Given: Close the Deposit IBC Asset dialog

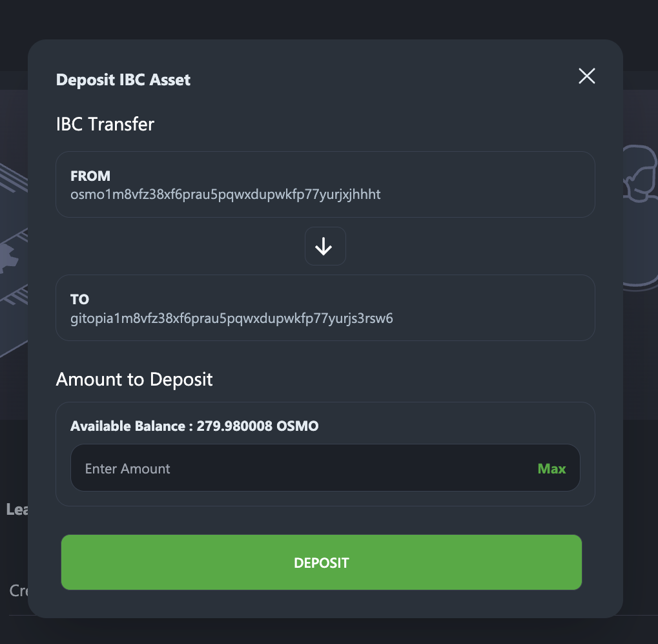Looking at the screenshot, I should tap(587, 76).
